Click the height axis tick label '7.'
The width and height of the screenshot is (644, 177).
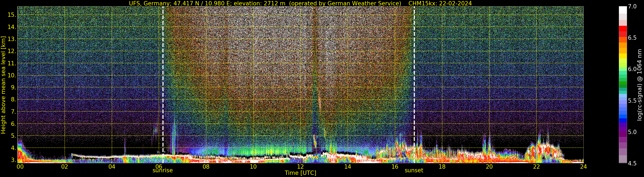13,111
